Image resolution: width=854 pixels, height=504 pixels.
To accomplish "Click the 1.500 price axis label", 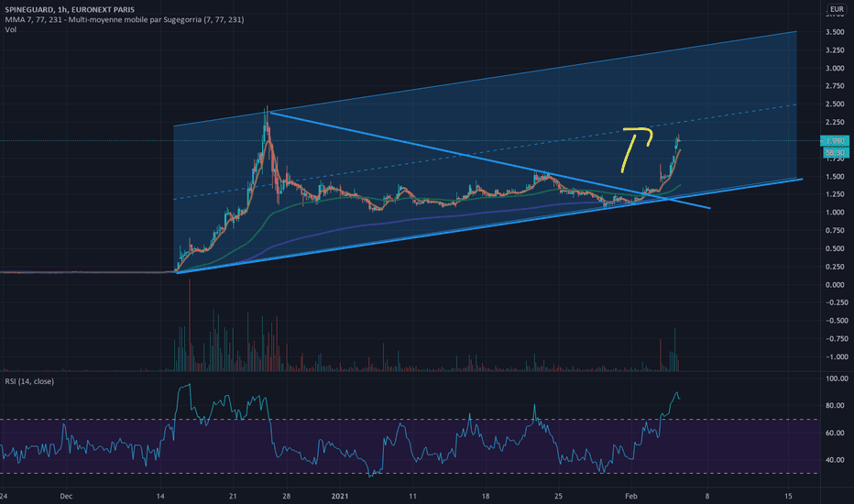I will tap(835, 177).
